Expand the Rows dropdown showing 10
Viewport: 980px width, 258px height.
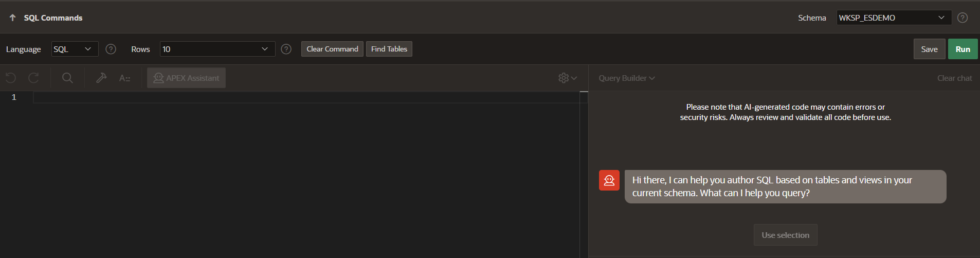tap(217, 49)
